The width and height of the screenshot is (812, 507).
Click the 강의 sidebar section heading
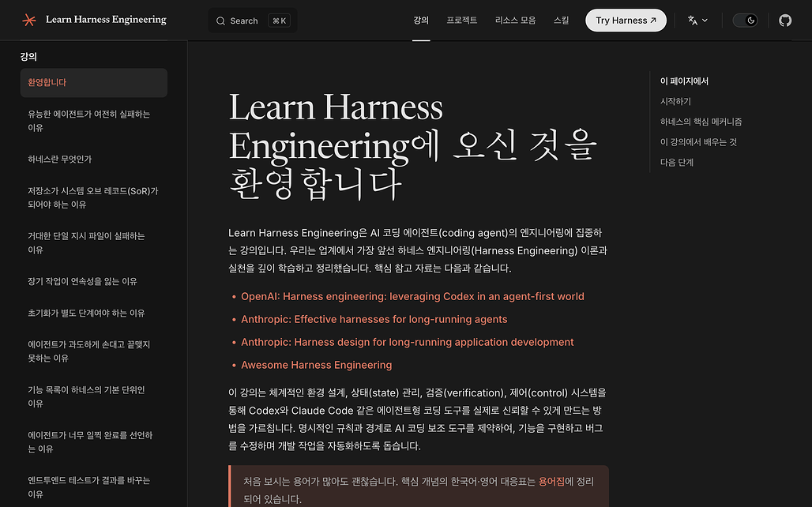point(28,56)
